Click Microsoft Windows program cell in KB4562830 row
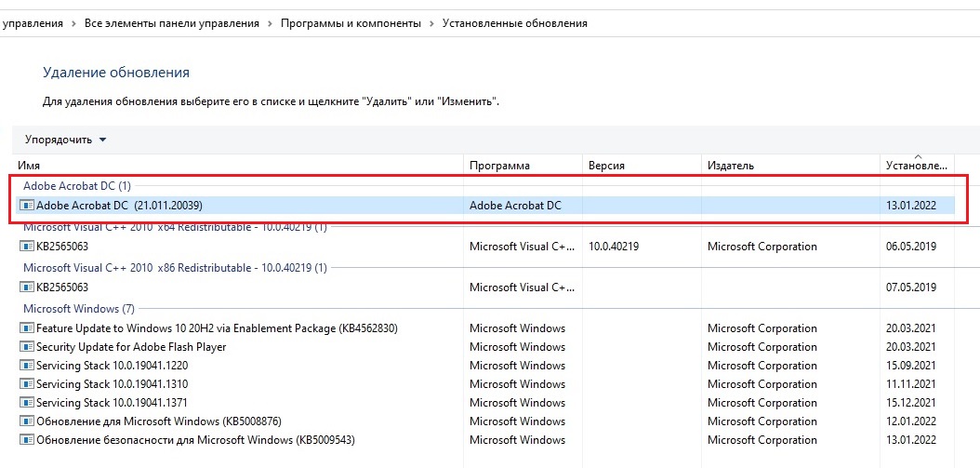This screenshot has width=980, height=468. coord(518,328)
